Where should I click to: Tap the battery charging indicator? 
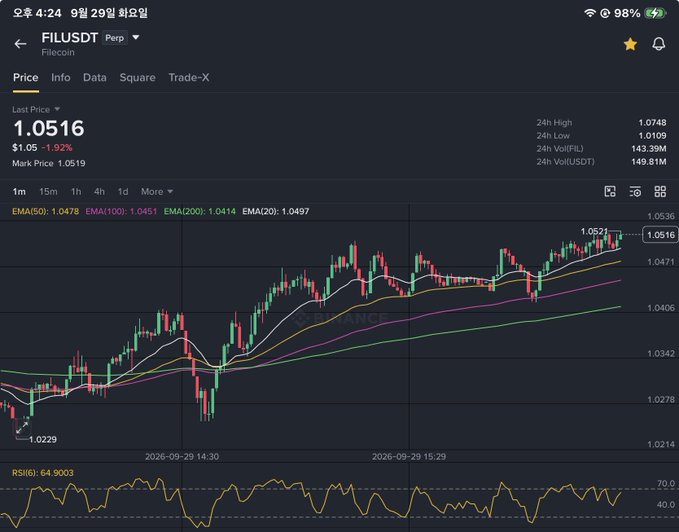coord(655,13)
